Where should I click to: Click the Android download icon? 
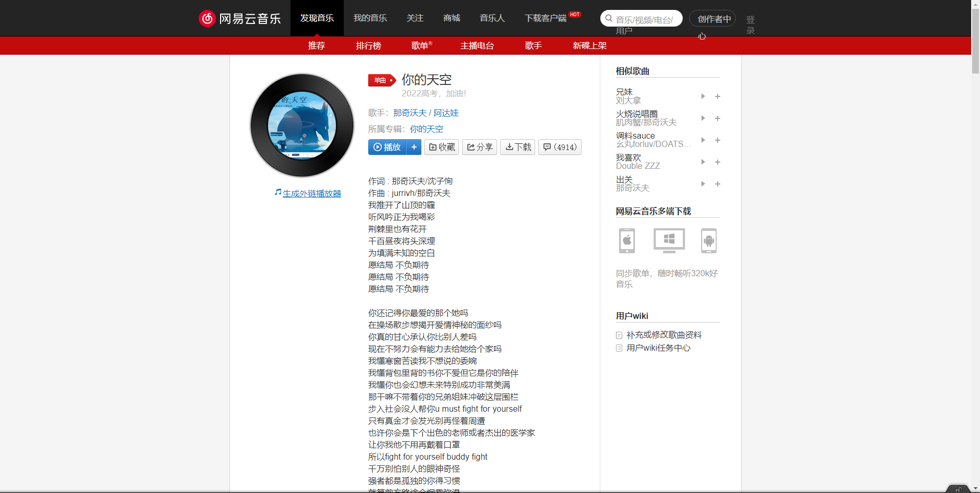pyautogui.click(x=709, y=241)
